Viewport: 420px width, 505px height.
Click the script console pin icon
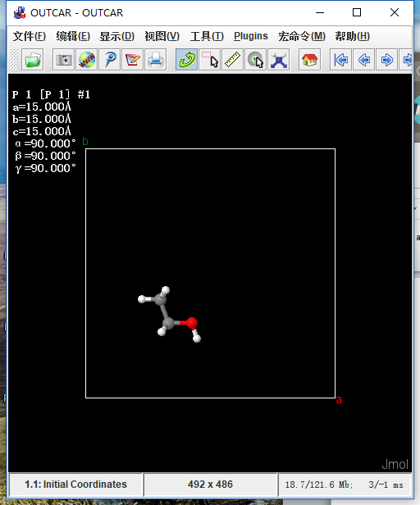(110, 60)
